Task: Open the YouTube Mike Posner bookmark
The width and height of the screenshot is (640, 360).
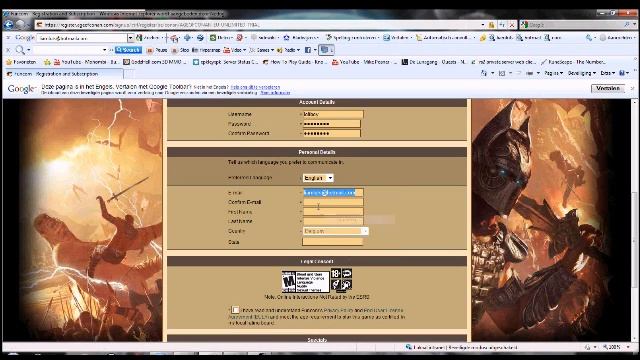Action: point(364,62)
